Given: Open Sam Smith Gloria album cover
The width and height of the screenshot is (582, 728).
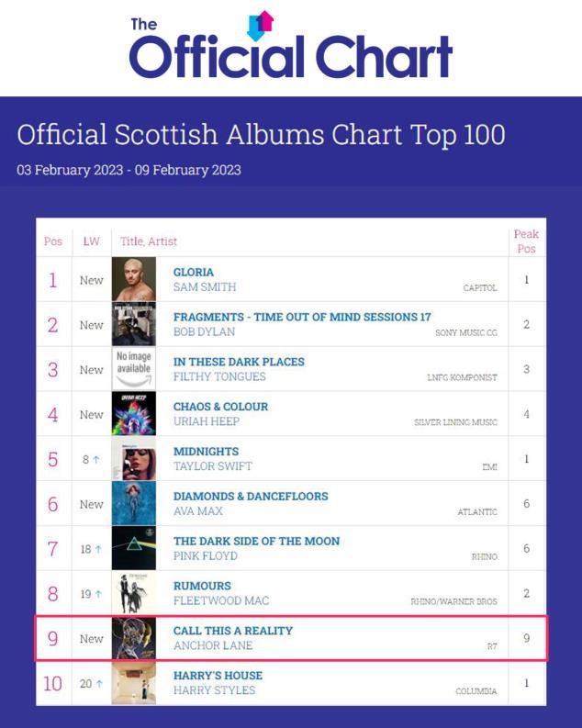Looking at the screenshot, I should (134, 279).
